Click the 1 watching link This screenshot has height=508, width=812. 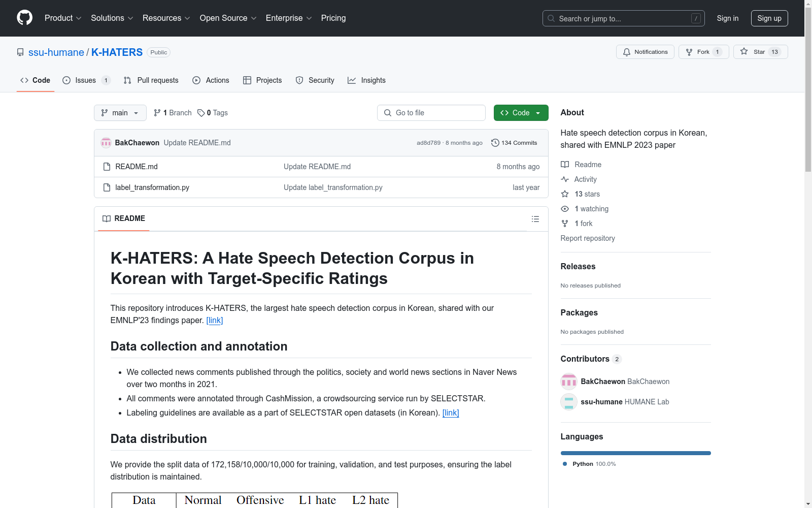[x=592, y=209]
